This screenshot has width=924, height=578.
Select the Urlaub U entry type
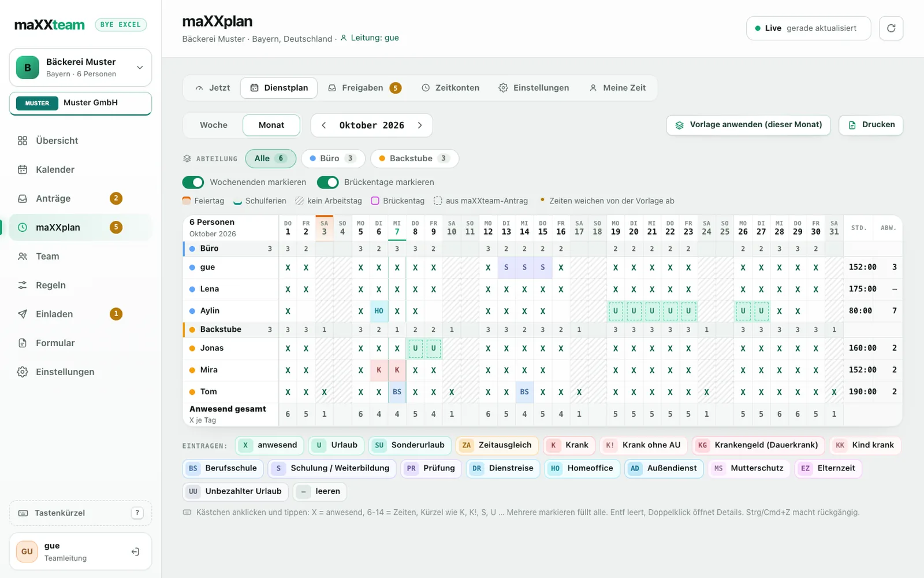[x=336, y=445]
